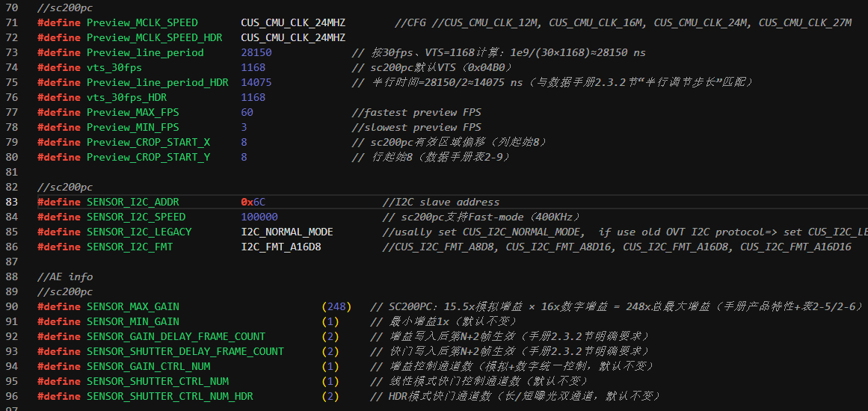Click the value 3 of Preview_MIN_FPS

coord(244,127)
